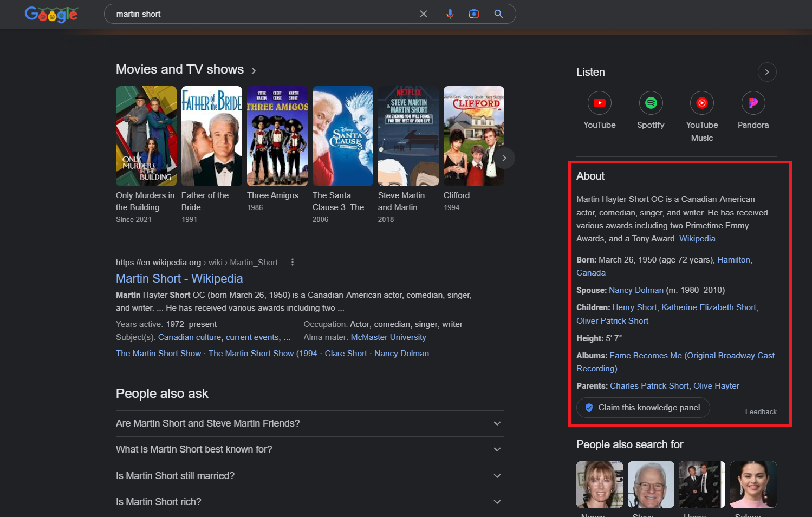Open Movies and TV shows heading
The height and width of the screenshot is (517, 812).
point(180,69)
